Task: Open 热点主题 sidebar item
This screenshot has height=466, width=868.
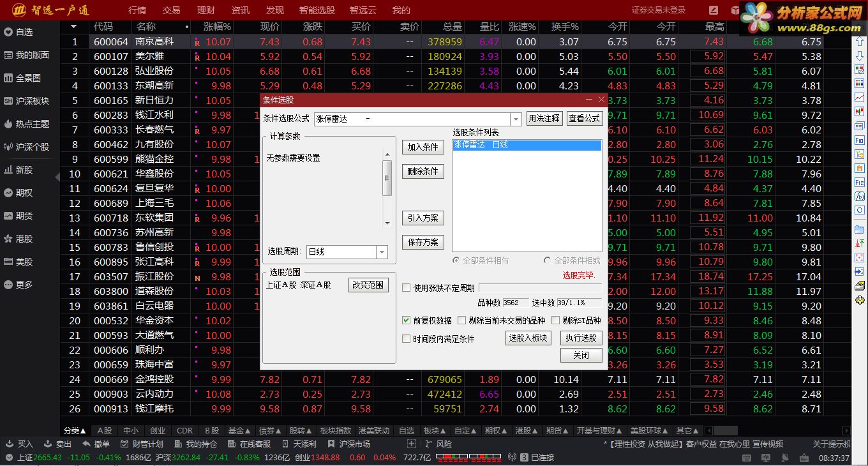Action: [x=26, y=124]
